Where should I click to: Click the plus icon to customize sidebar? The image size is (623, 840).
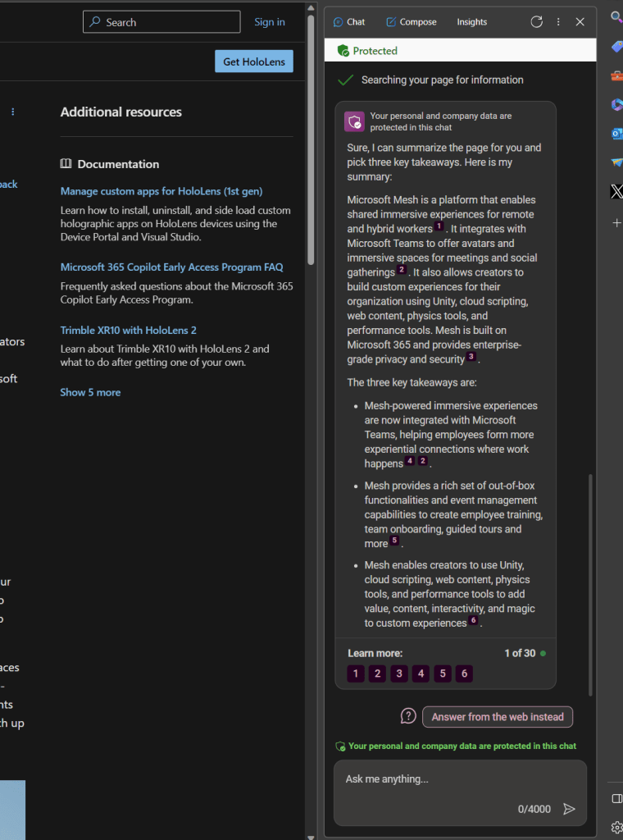coord(616,223)
